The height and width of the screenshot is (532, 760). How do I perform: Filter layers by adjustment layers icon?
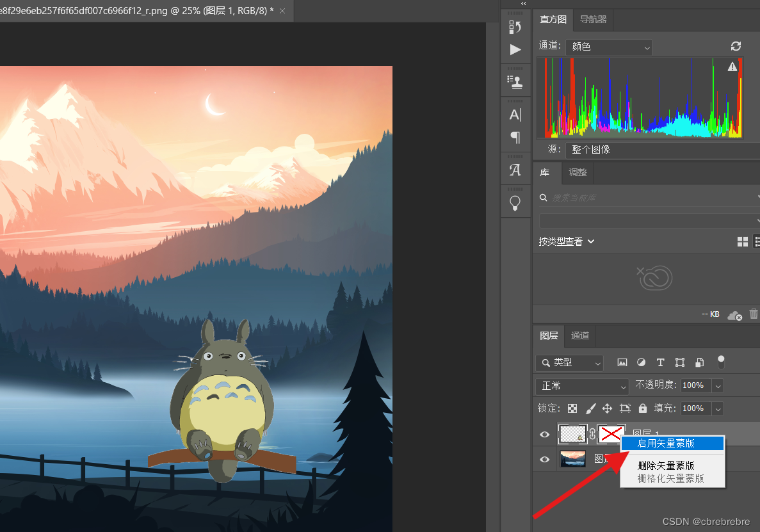[642, 362]
